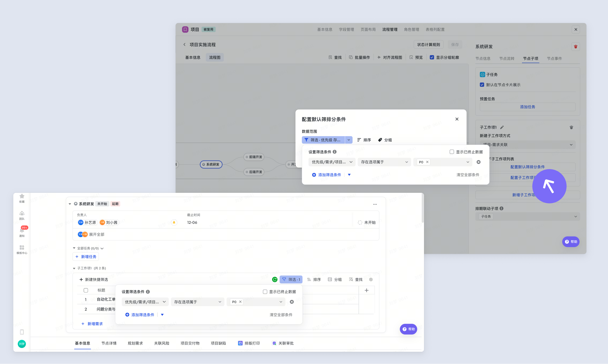Open 团队 in the left sidebar

[22, 215]
